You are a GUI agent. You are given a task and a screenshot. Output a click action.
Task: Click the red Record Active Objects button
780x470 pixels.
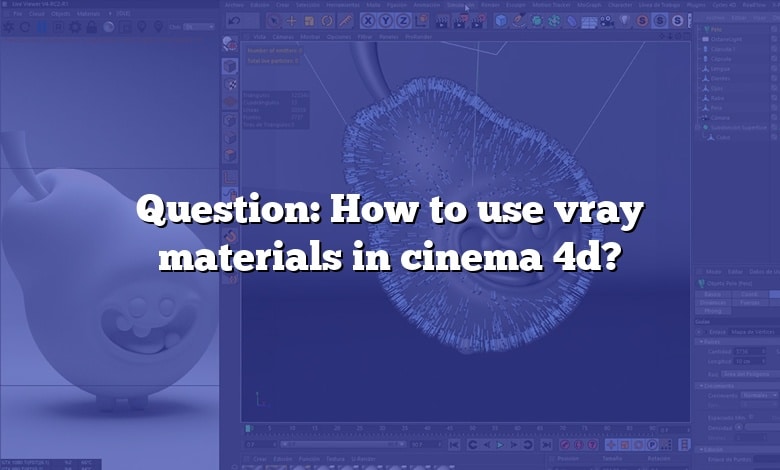point(565,445)
